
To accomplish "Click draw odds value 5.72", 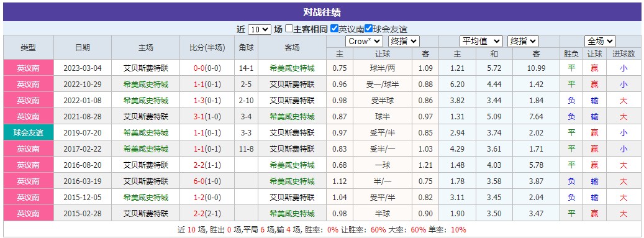I will (x=494, y=68).
